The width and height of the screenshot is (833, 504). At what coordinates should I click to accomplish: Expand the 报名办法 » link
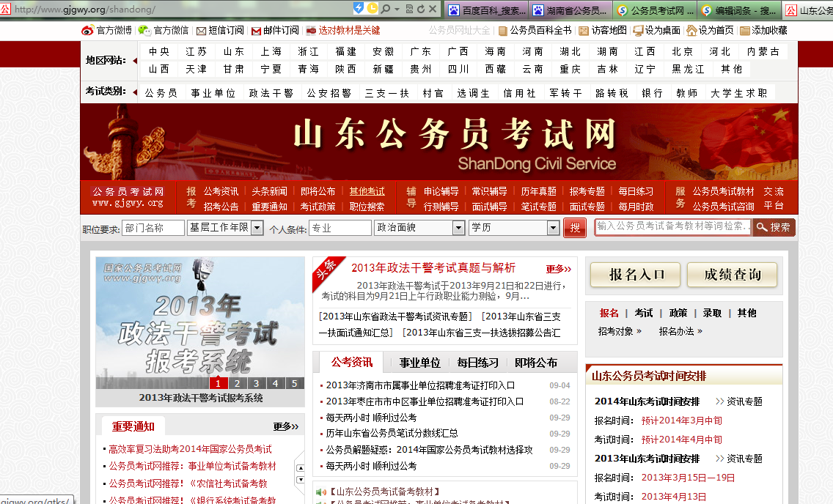[680, 332]
